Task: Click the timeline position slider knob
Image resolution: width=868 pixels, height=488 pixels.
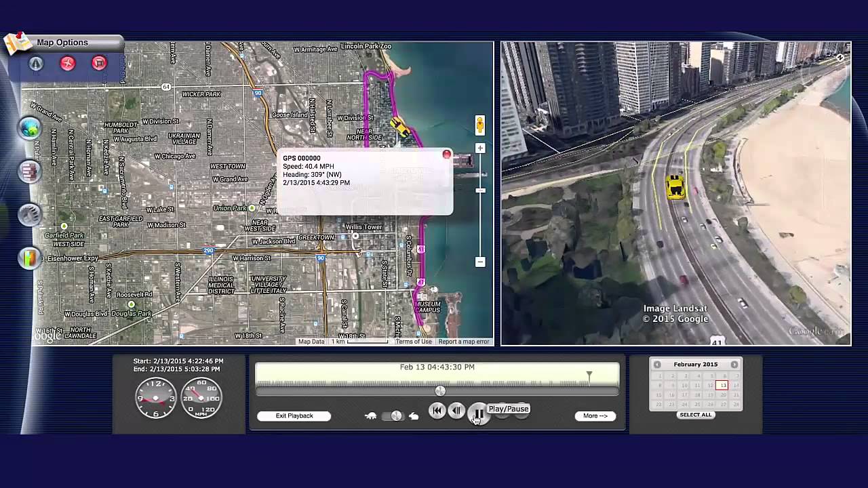Action: coord(440,391)
